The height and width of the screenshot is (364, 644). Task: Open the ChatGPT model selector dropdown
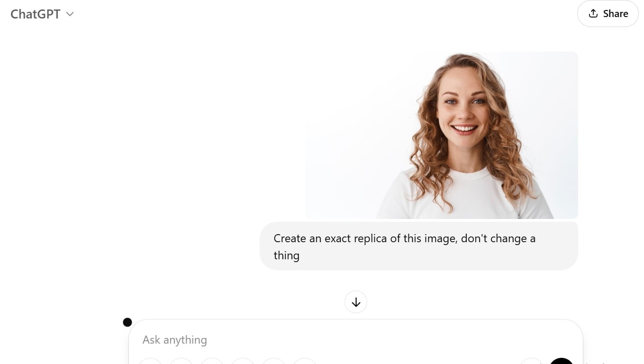(x=42, y=14)
